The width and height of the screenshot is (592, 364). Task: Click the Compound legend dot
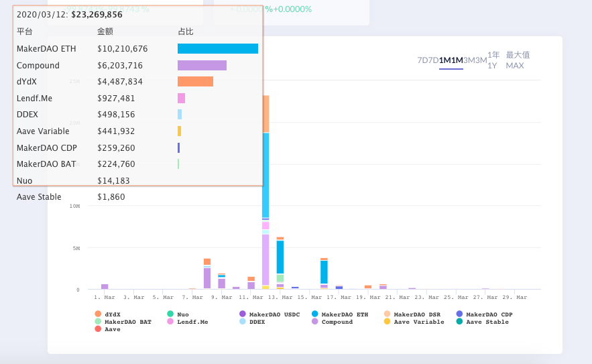click(x=315, y=321)
